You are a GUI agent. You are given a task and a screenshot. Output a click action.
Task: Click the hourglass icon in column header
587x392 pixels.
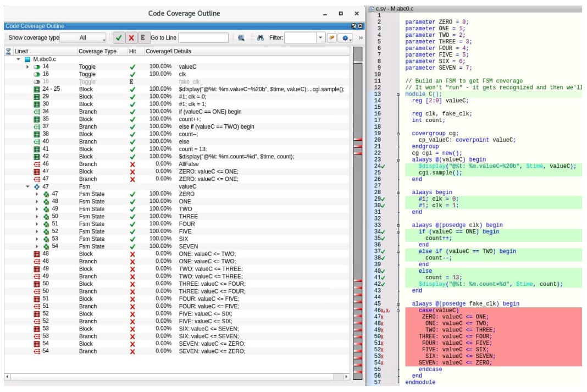(8, 51)
